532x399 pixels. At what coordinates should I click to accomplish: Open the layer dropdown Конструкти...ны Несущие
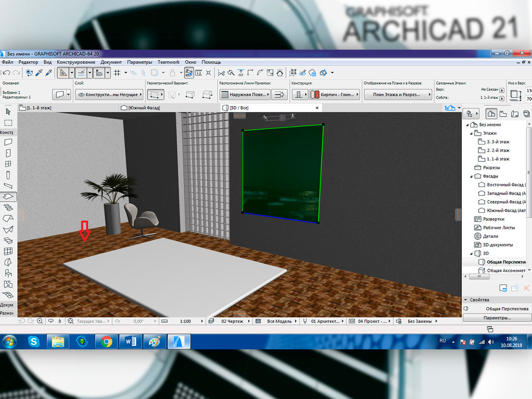(x=109, y=94)
